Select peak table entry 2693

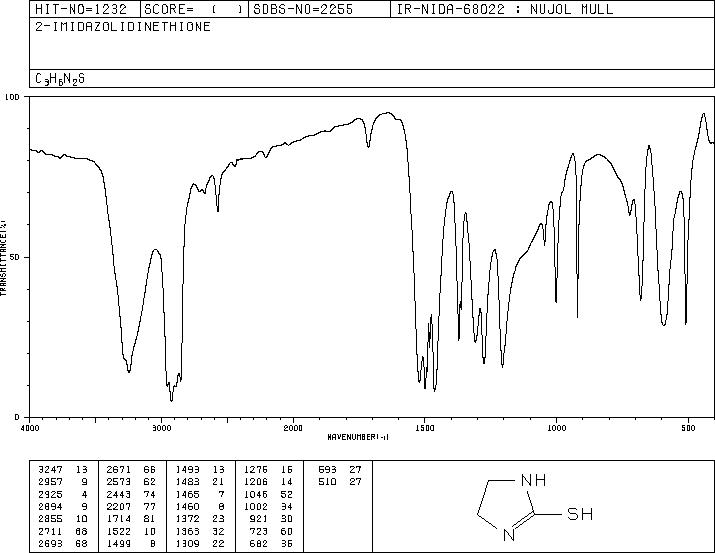[x=51, y=543]
